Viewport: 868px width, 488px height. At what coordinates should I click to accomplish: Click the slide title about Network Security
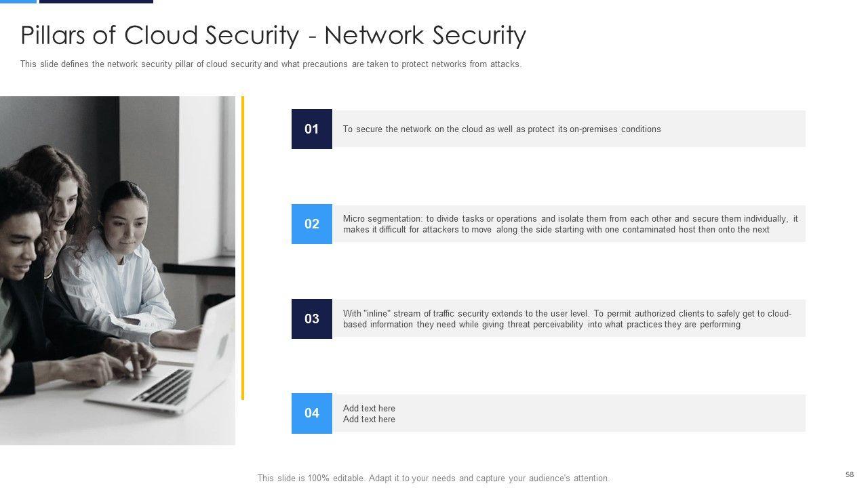pyautogui.click(x=273, y=35)
